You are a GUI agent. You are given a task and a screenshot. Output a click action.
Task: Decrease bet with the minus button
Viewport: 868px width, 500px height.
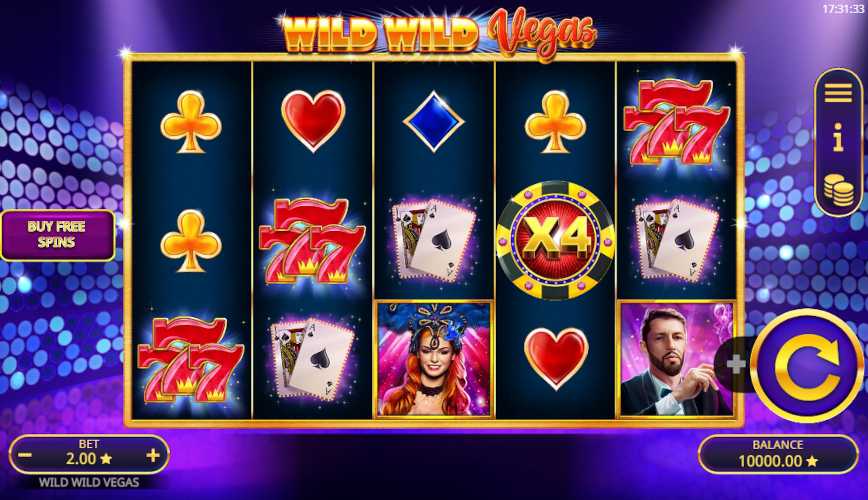[25, 456]
